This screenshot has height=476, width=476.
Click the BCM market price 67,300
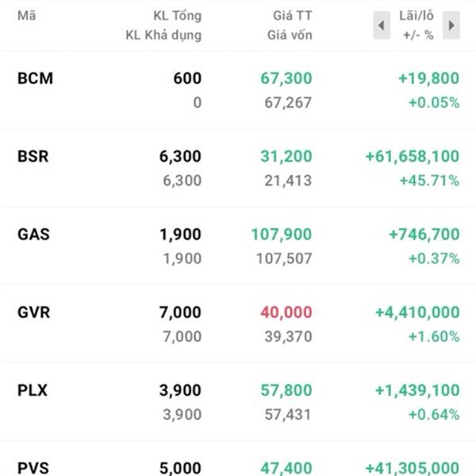pos(286,78)
